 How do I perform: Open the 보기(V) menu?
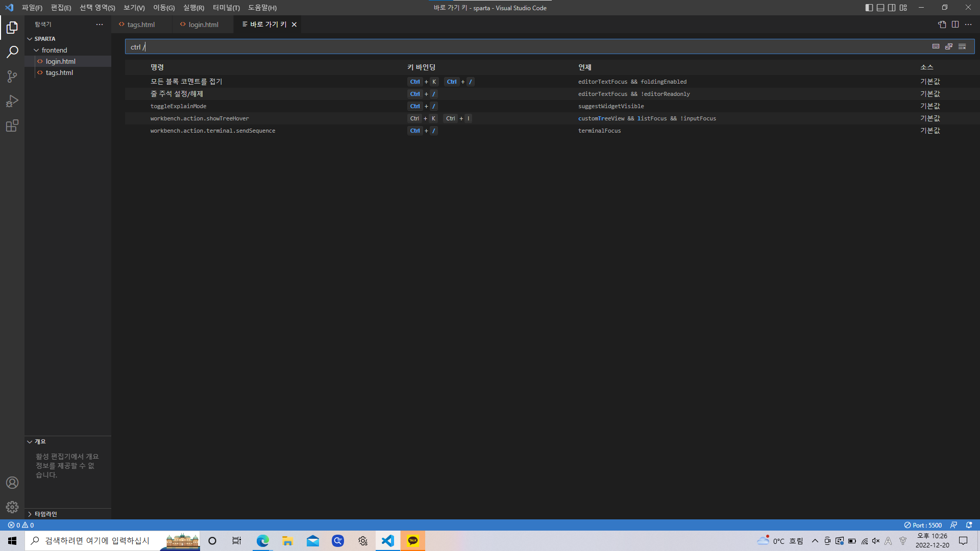(x=134, y=8)
